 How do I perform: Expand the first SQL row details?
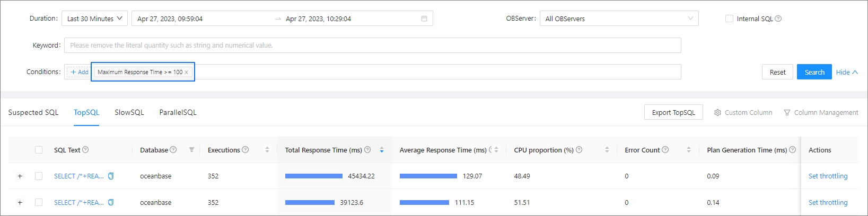(x=20, y=176)
